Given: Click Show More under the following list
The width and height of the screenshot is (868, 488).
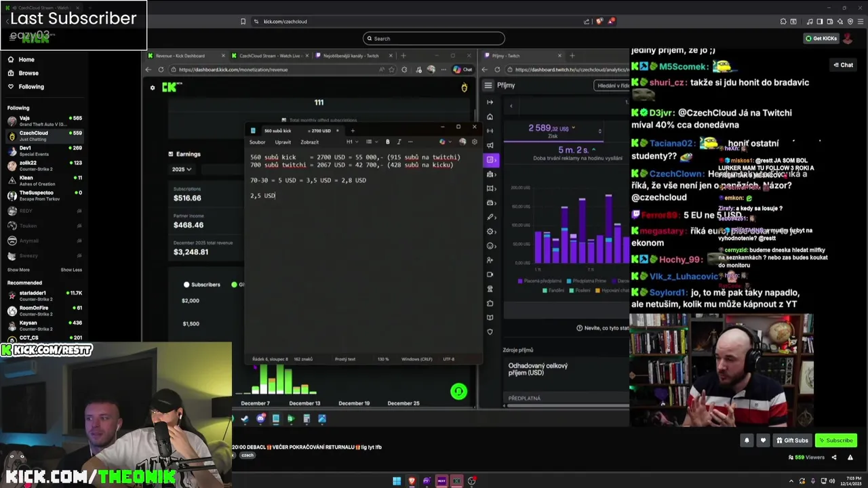Looking at the screenshot, I should pos(18,270).
